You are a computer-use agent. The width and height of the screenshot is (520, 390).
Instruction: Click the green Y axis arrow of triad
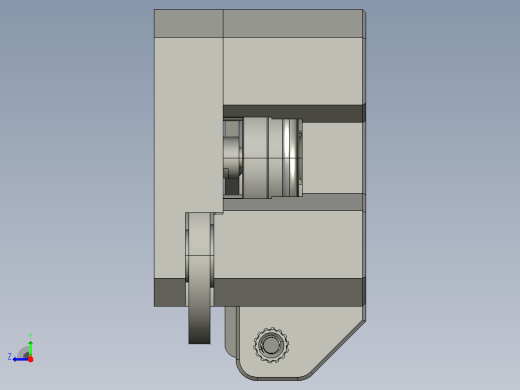pyautogui.click(x=30, y=349)
